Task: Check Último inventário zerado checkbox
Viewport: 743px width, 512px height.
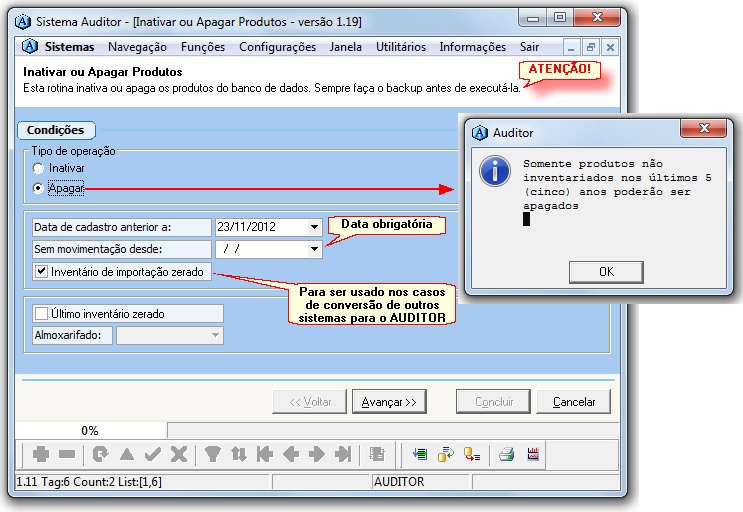Action: 41,314
